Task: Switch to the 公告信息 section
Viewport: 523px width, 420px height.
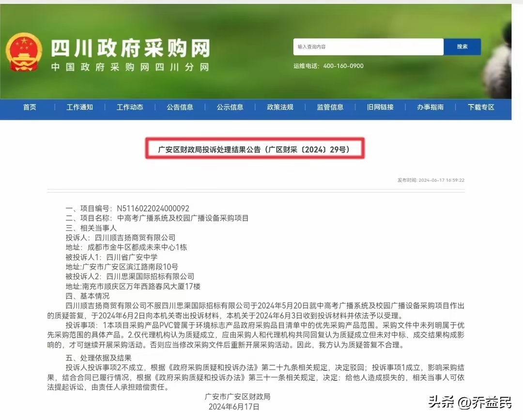Action: pos(180,107)
